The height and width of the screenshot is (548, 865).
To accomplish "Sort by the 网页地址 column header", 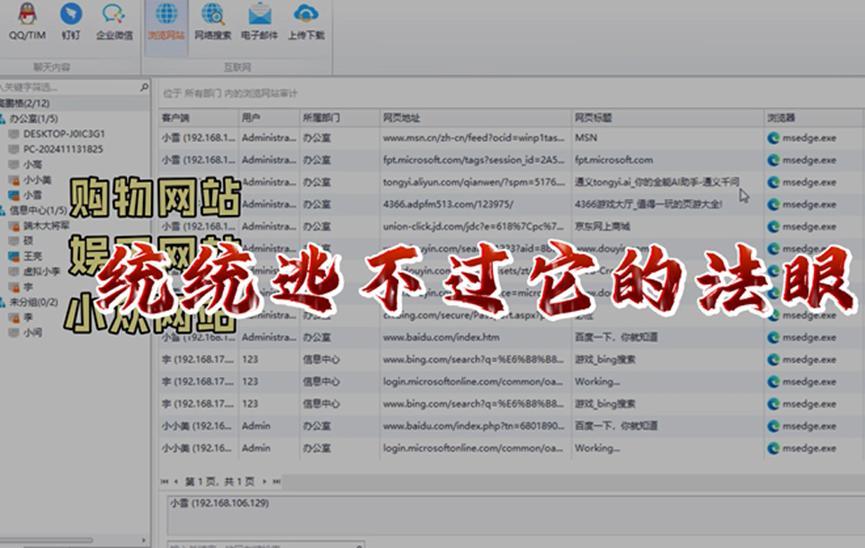I will (476, 118).
